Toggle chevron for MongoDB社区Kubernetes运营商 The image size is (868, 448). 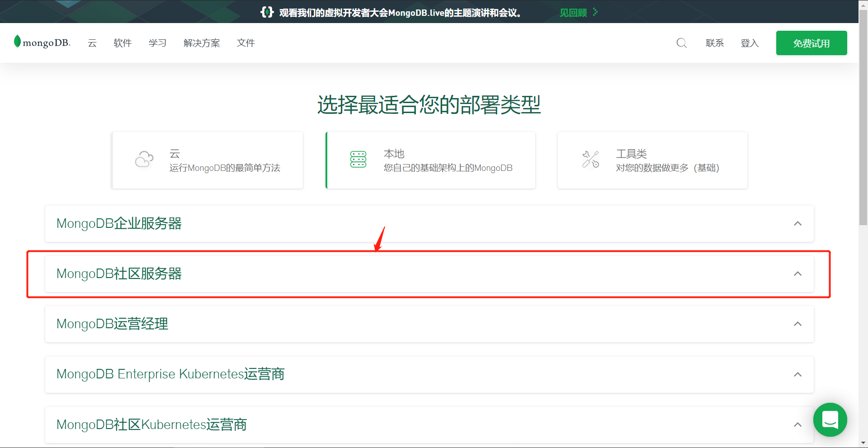pos(798,424)
